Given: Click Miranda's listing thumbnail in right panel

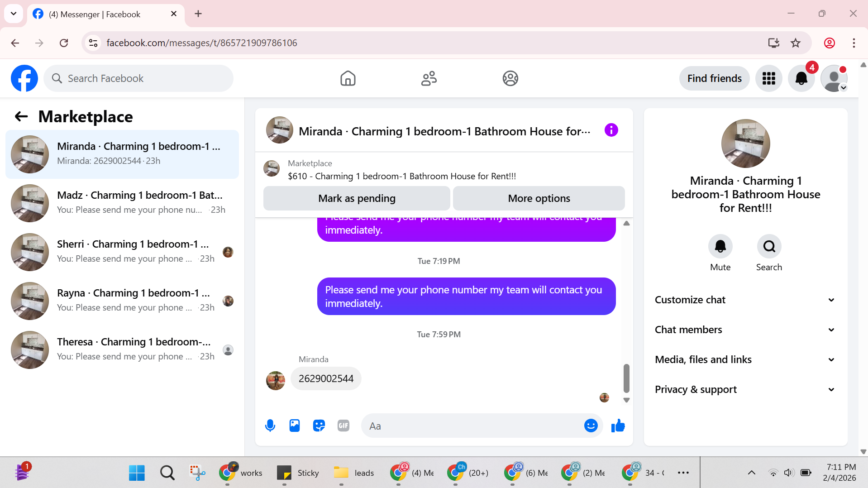Looking at the screenshot, I should coord(745,144).
